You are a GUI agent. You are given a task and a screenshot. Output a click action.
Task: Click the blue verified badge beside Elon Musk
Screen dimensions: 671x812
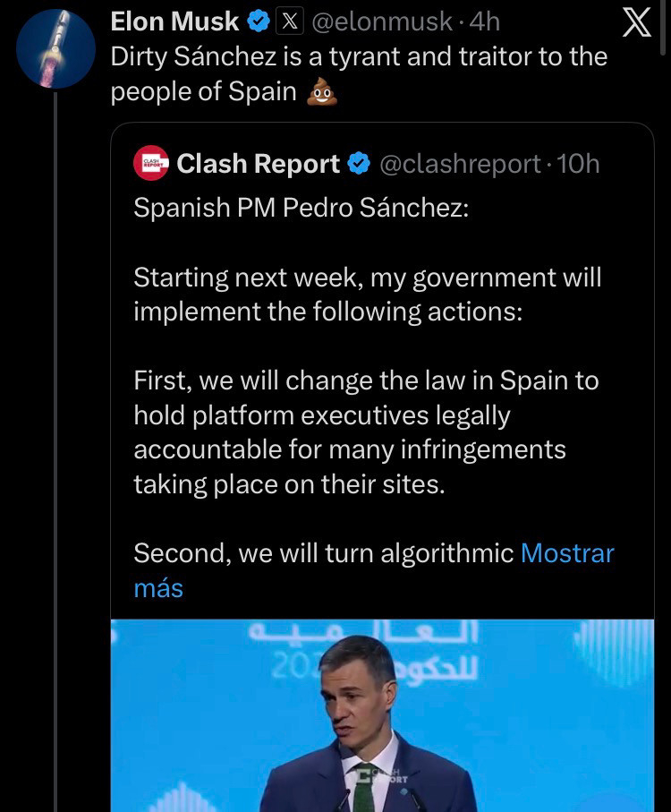point(259,21)
